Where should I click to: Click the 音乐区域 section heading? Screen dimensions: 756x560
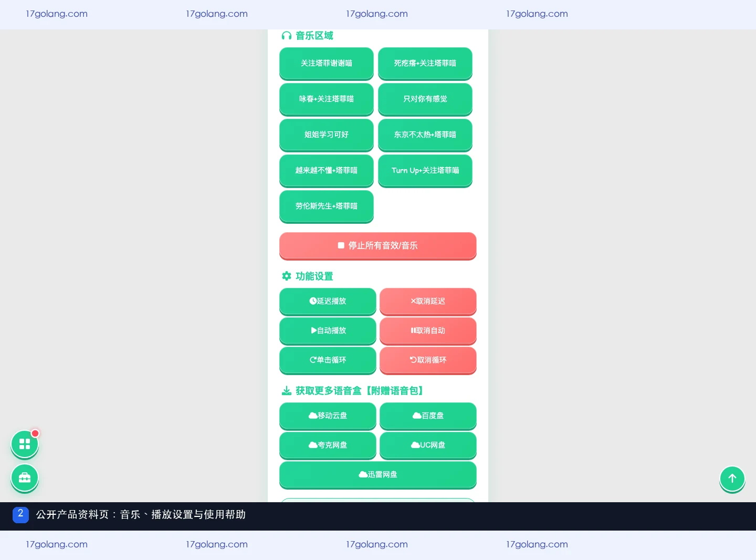pyautogui.click(x=308, y=36)
